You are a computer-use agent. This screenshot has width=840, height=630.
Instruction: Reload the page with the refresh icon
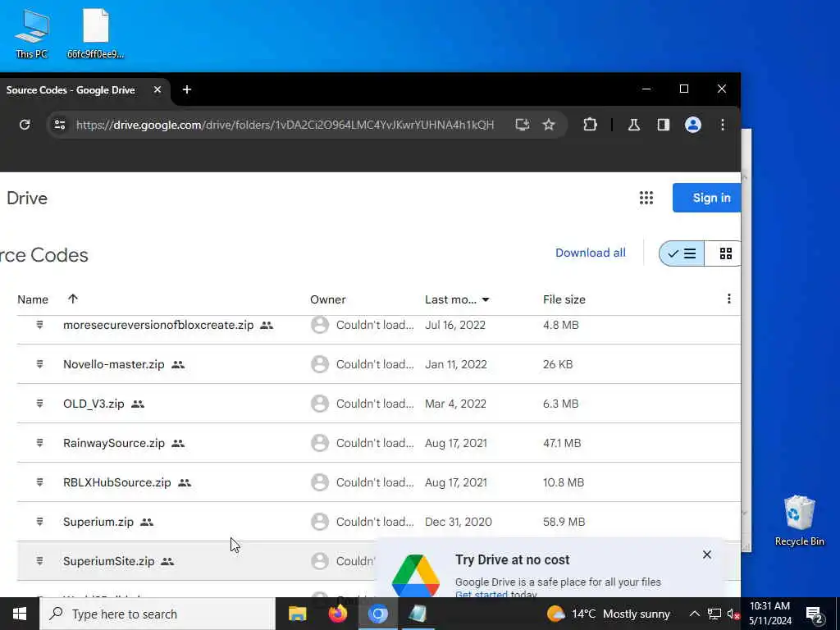coord(25,125)
